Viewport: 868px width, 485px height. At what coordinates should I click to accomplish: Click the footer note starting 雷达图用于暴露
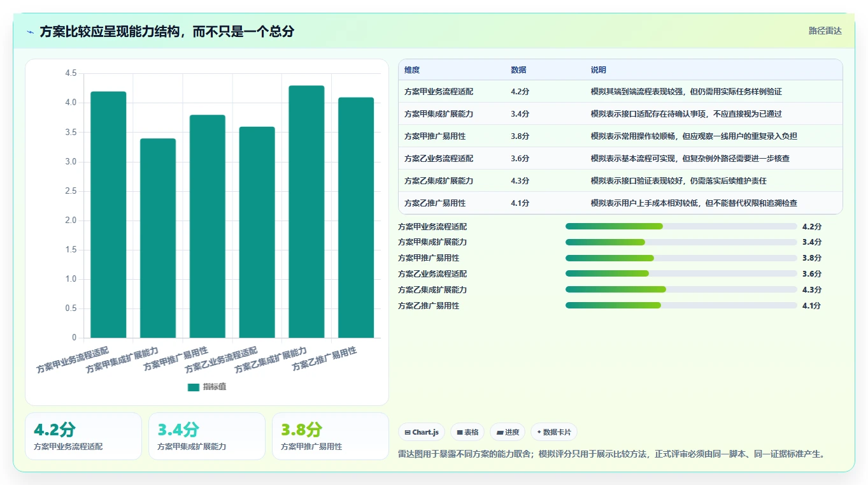(x=612, y=454)
